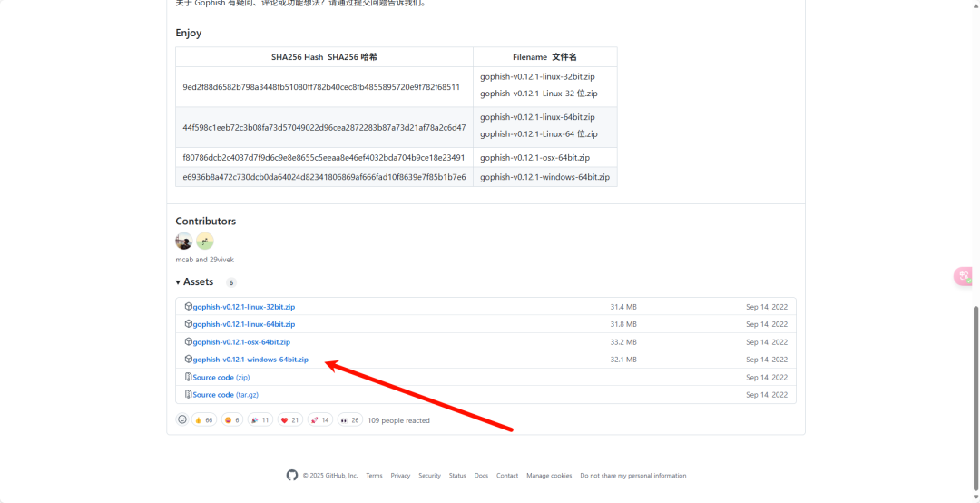Click gophish-v0.12.1-windows-64bit.zip in hash table

(545, 177)
